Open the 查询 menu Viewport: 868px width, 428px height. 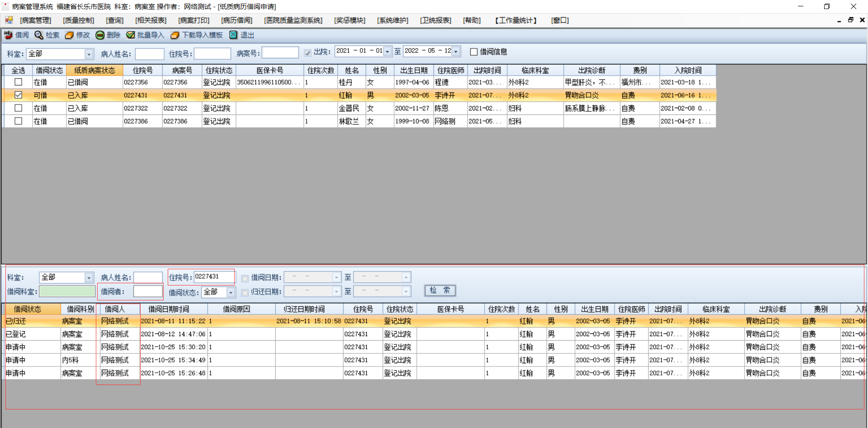click(115, 20)
